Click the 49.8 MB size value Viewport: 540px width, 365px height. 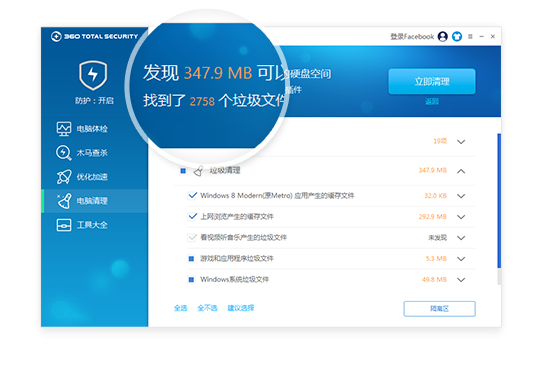click(434, 280)
